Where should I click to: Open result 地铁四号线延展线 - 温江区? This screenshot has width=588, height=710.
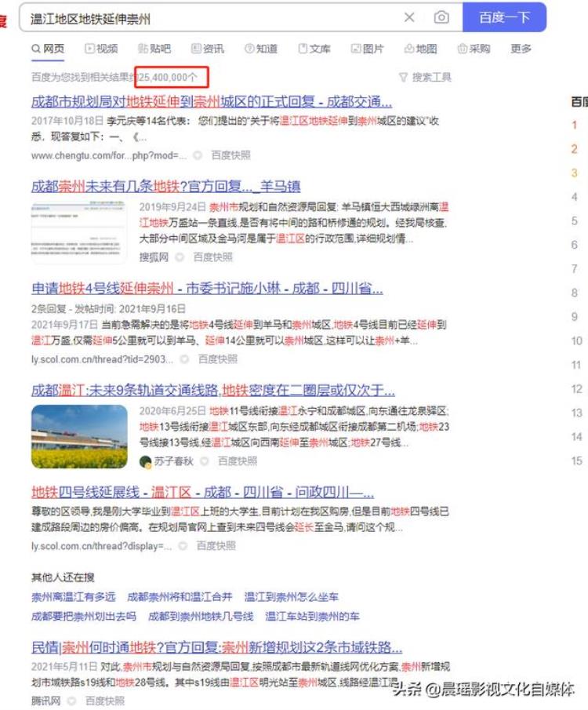coord(202,492)
